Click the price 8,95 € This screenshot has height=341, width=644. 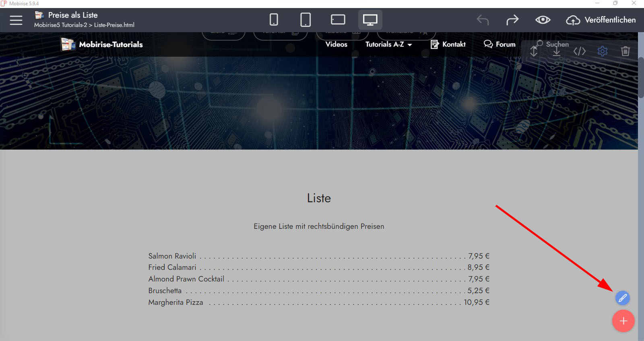479,267
